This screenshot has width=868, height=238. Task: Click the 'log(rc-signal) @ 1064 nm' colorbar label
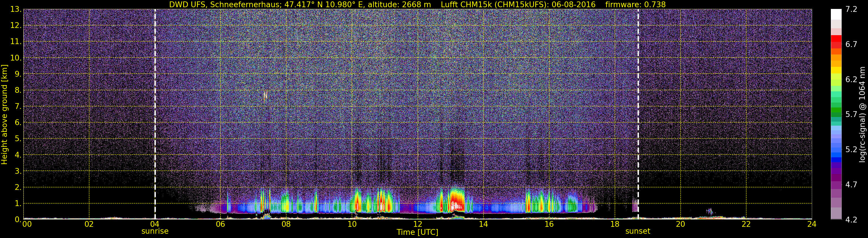click(x=862, y=115)
